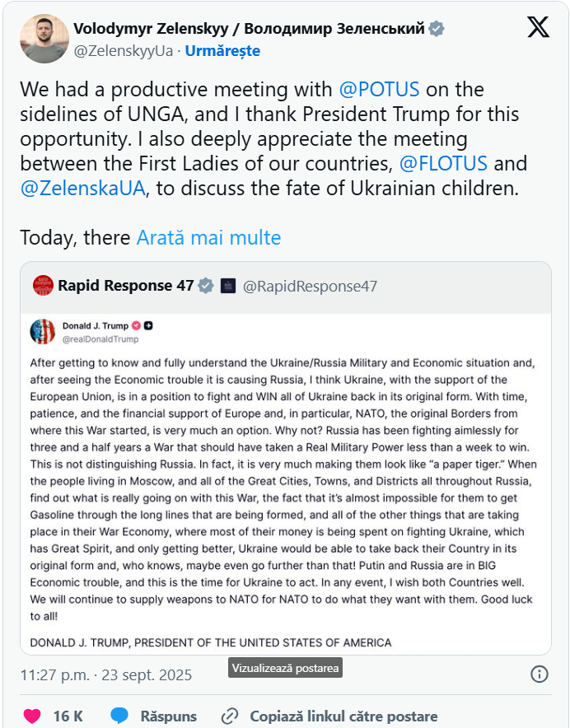Click Donald J. Trump's avatar image
This screenshot has height=728, width=570.
[x=43, y=332]
